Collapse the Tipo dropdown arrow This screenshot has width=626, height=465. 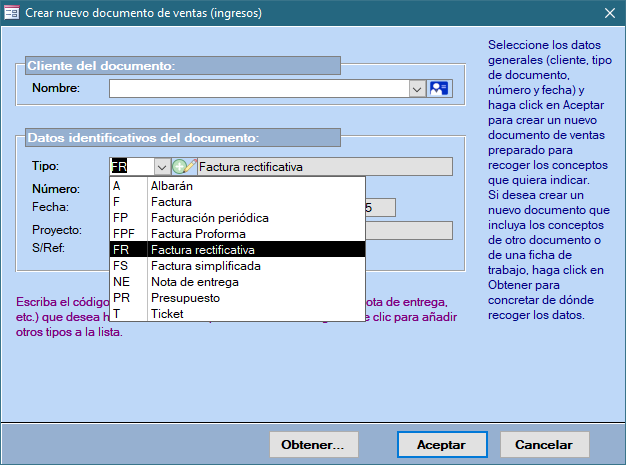click(x=161, y=167)
